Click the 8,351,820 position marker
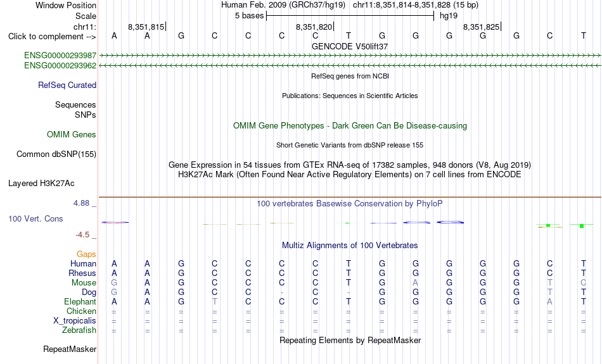This screenshot has width=602, height=364. [314, 27]
